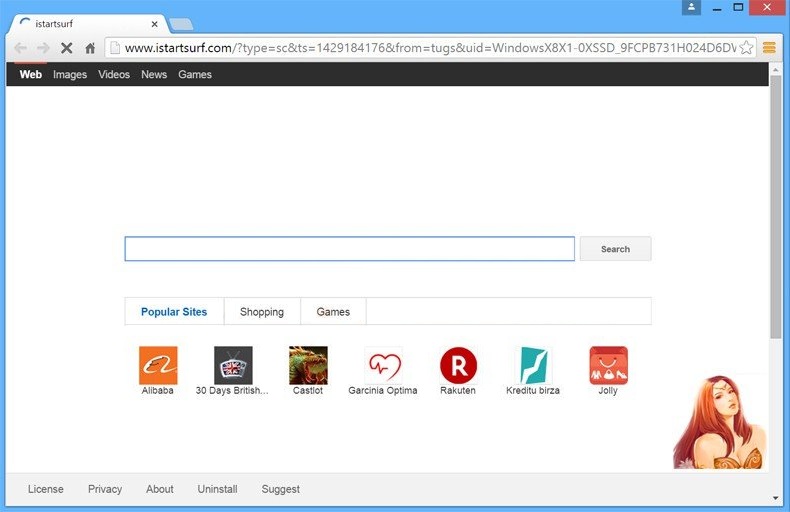The image size is (790, 512).
Task: Click the Kreditu birza icon
Action: coord(534,365)
